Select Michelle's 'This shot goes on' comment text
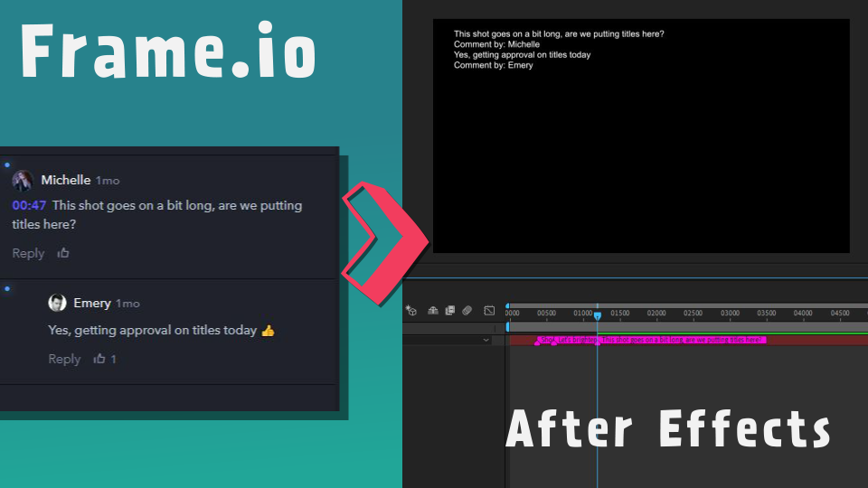This screenshot has height=488, width=868. 157,215
